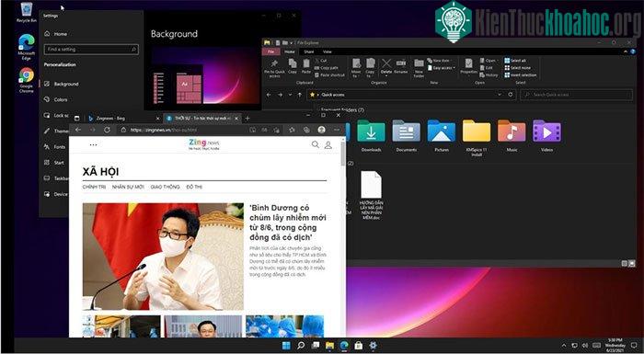
Task: Open the Open dropdown in the ribbon
Action: [x=488, y=61]
